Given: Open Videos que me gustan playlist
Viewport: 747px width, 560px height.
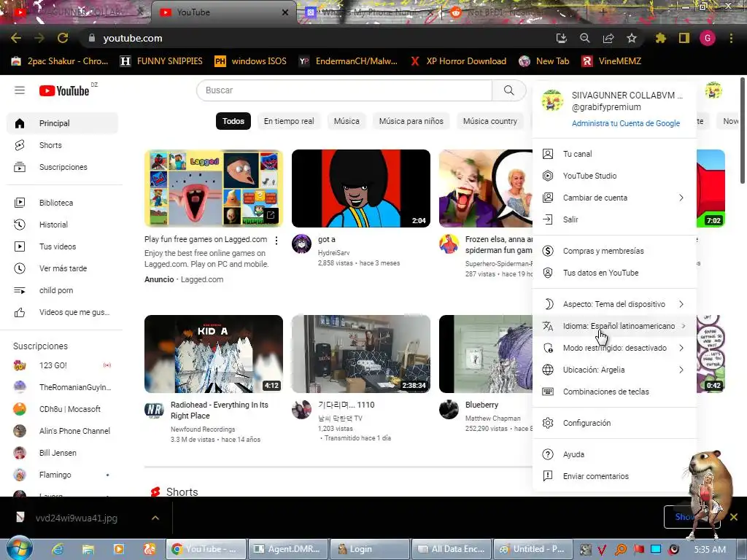Looking at the screenshot, I should click(63, 312).
